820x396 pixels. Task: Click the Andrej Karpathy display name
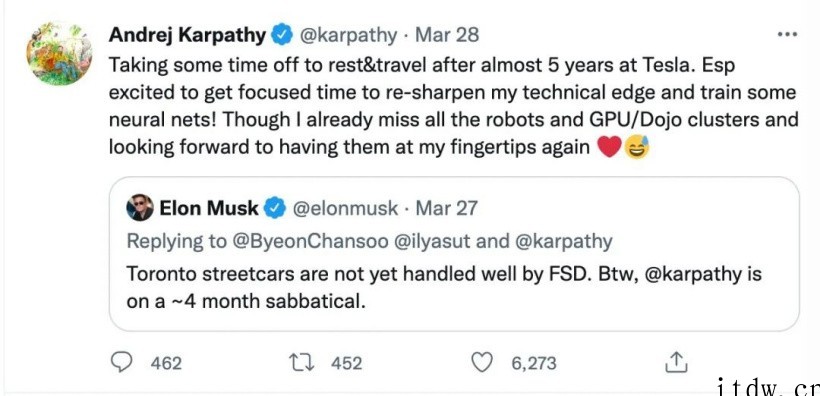click(x=188, y=35)
